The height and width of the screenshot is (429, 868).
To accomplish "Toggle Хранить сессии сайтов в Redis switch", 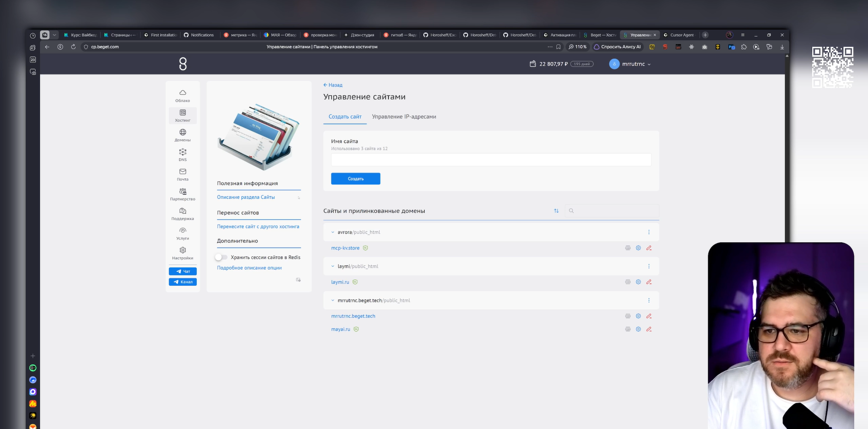I will click(x=221, y=257).
